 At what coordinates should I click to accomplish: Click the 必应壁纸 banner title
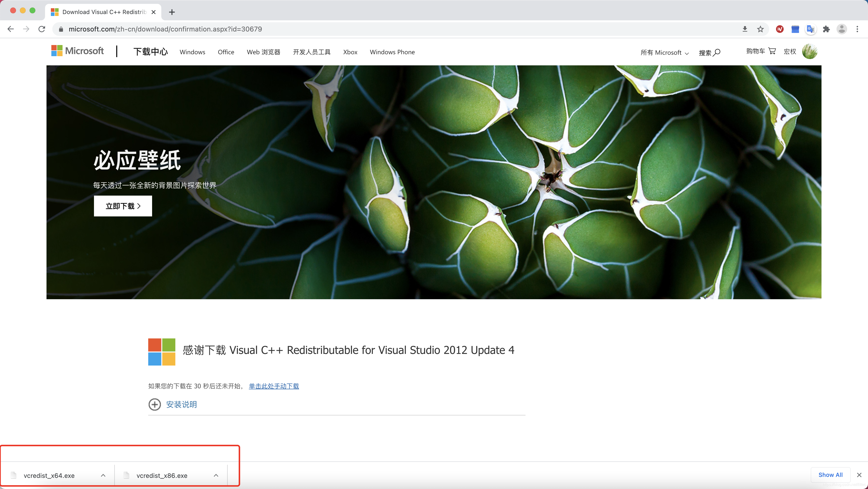point(138,160)
